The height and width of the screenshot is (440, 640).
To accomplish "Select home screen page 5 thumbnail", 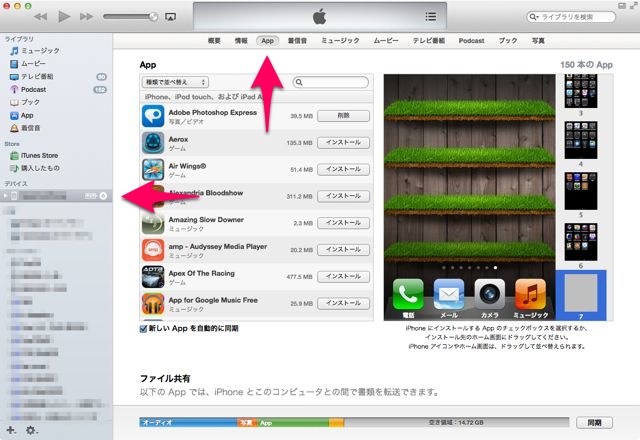I will point(581,191).
